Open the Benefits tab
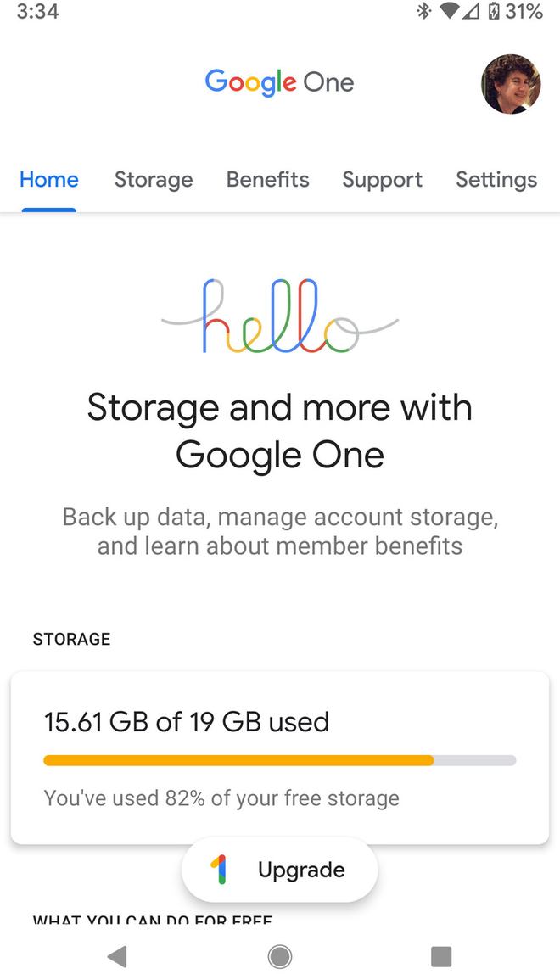This screenshot has height=974, width=560. click(x=267, y=179)
